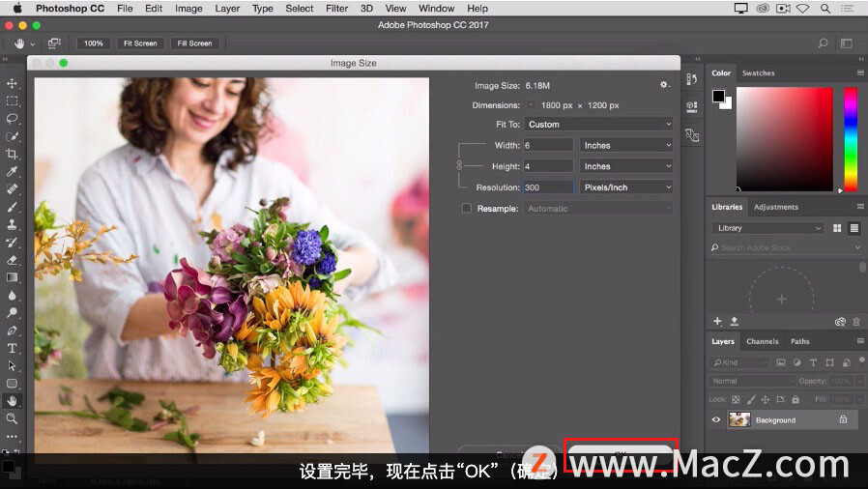
Task: Select the Horizontal Type tool
Action: (12, 349)
